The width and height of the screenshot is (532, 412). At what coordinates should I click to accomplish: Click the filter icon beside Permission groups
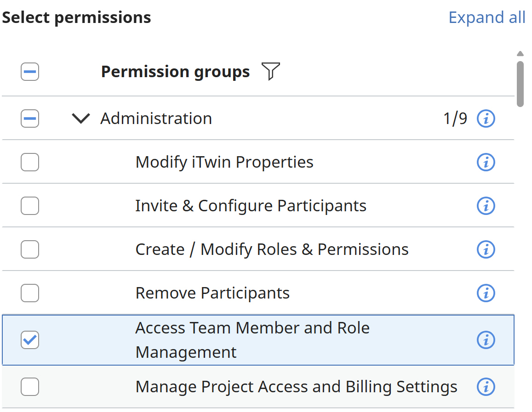(x=271, y=72)
